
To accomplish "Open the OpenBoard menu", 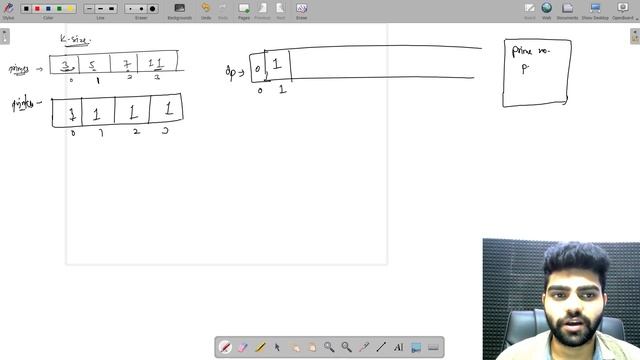I will (623, 11).
